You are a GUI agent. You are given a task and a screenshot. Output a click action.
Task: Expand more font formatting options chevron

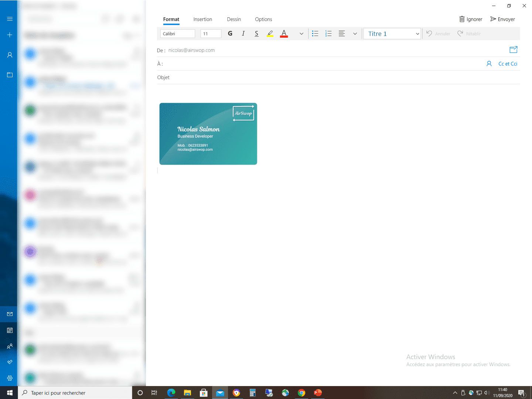[x=301, y=34]
